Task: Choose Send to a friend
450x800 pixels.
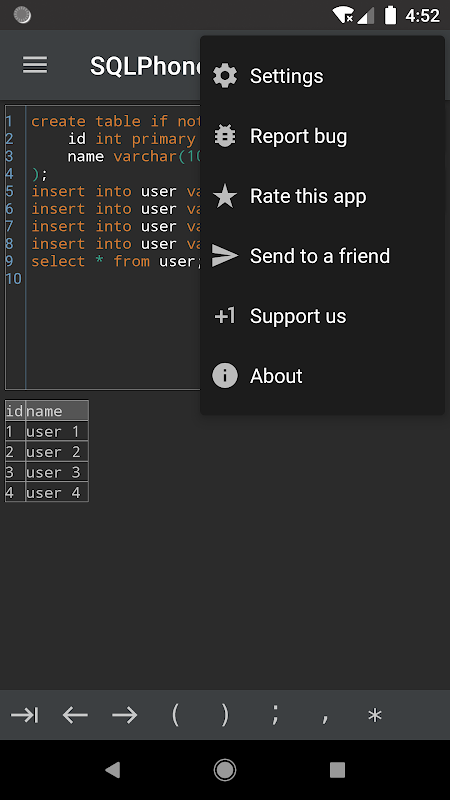Action: (x=322, y=256)
